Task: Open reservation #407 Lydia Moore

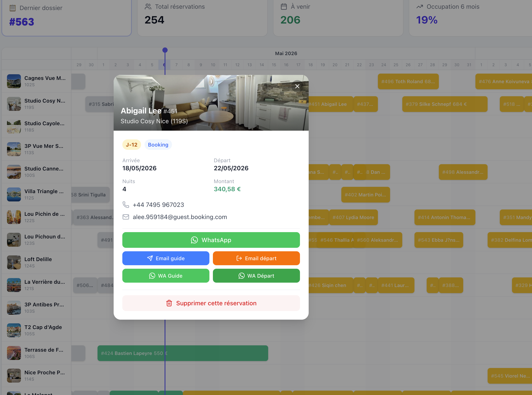Action: [x=353, y=217]
